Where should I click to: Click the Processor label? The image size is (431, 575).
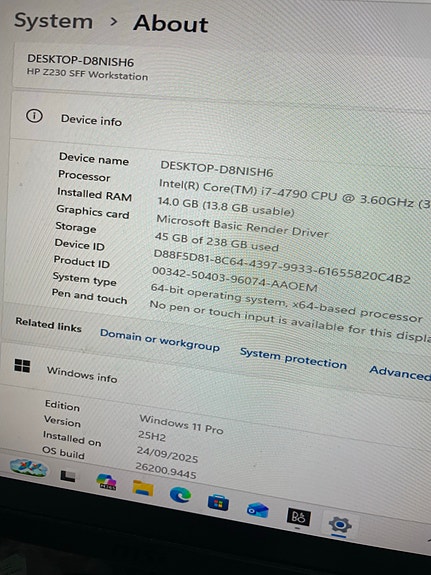click(x=84, y=175)
